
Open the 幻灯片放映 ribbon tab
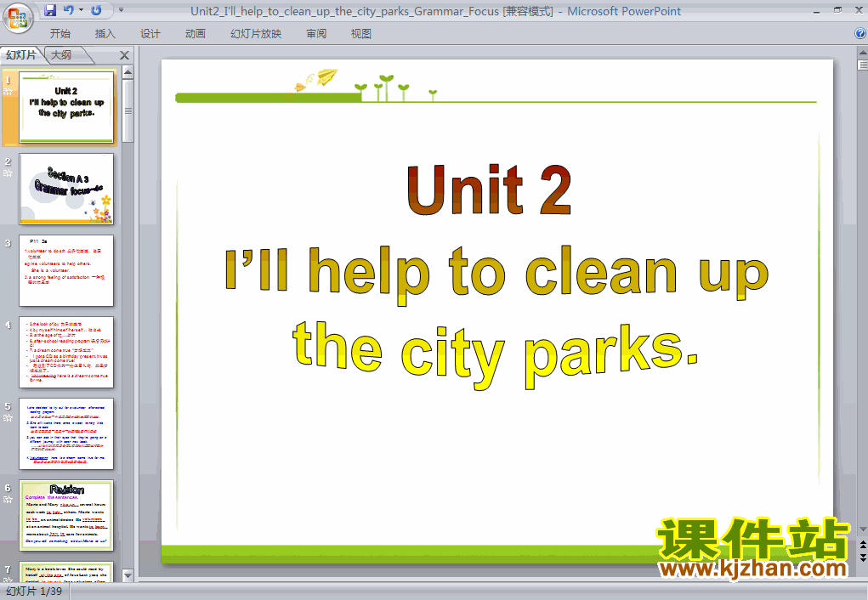click(x=256, y=34)
